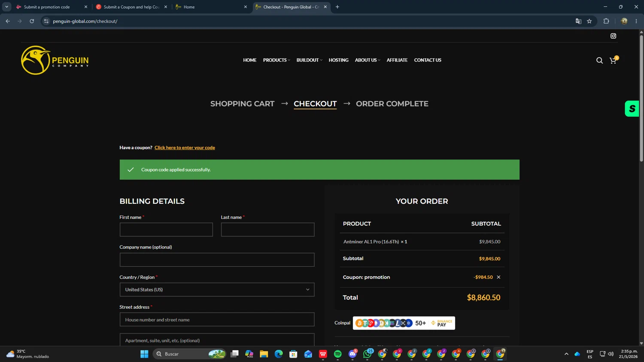This screenshot has height=362, width=644.
Task: View site information icon in address bar
Action: coord(46,21)
